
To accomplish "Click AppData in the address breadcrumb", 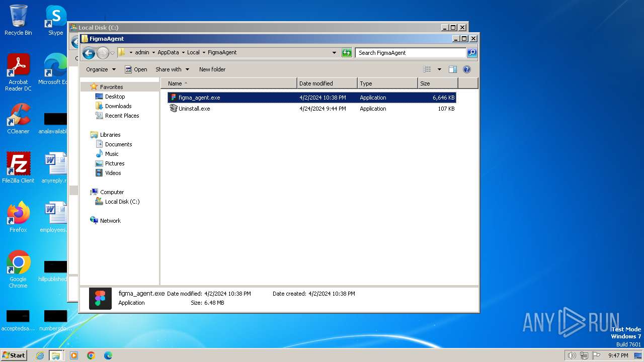I will [168, 52].
